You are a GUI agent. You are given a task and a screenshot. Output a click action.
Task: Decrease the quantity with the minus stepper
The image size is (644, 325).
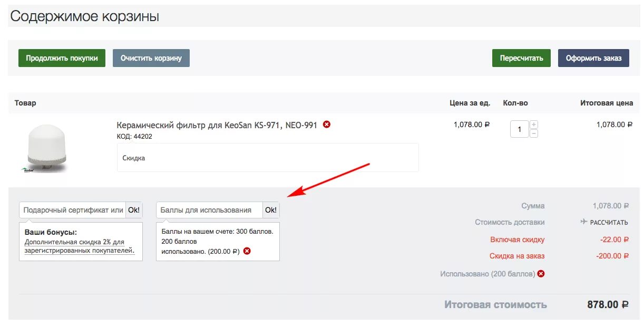coord(534,133)
